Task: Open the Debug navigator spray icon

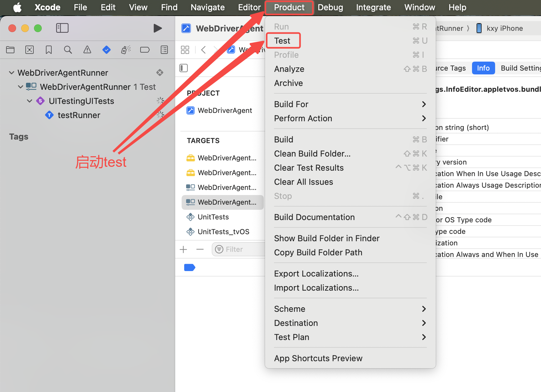Action: click(126, 50)
